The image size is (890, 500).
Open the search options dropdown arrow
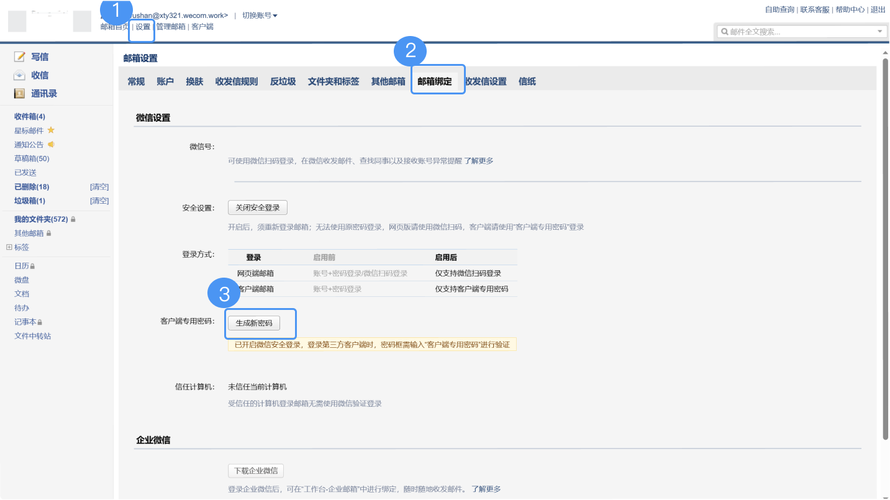(880, 32)
